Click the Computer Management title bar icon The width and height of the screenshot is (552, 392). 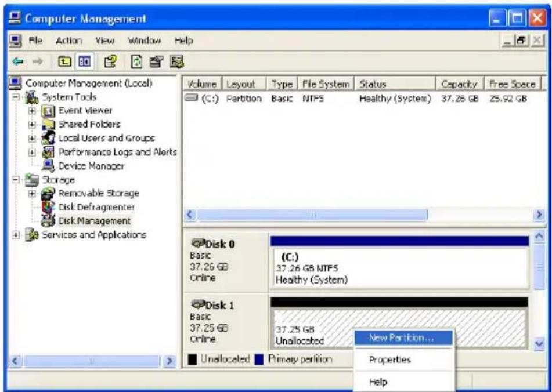click(15, 18)
